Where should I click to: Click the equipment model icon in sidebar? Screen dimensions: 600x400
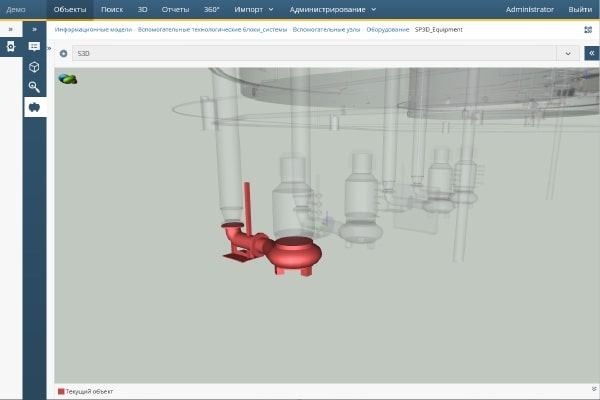point(35,107)
